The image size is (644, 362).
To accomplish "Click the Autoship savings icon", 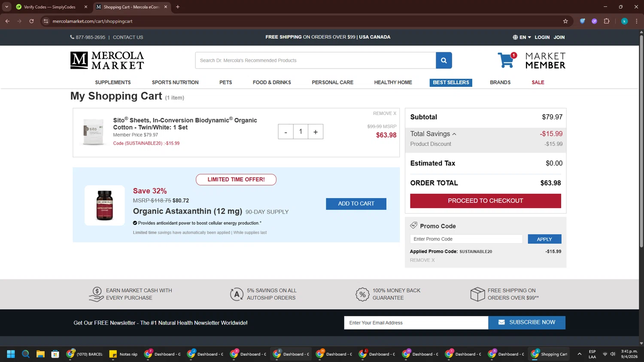I will [x=237, y=294].
